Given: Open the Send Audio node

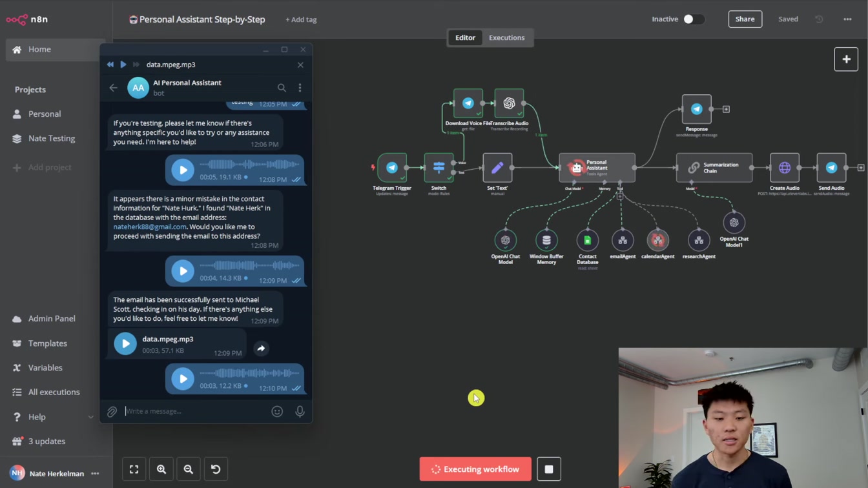Looking at the screenshot, I should 831,168.
